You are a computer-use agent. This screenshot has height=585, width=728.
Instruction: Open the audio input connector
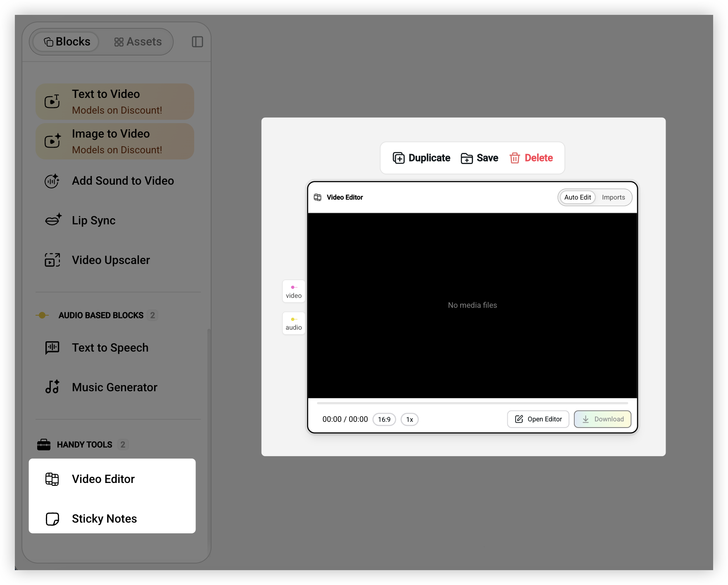point(293,323)
